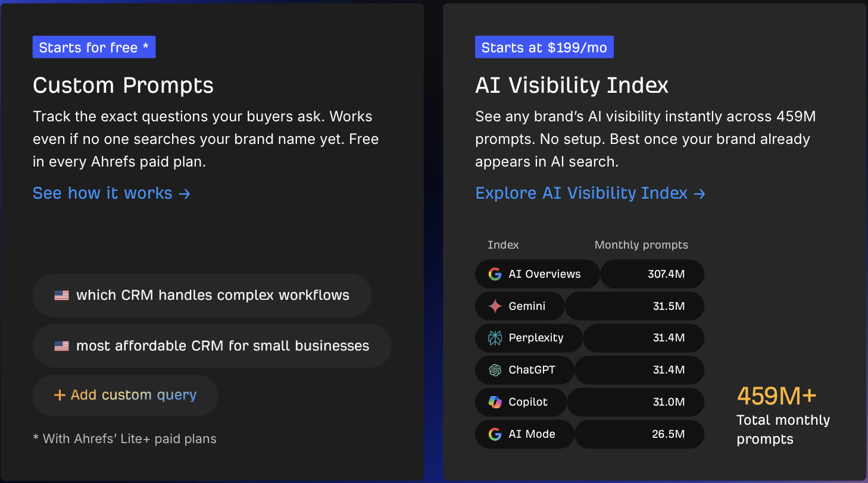Click the AI Mode label
Viewport: 868px width, 483px height.
pos(532,434)
